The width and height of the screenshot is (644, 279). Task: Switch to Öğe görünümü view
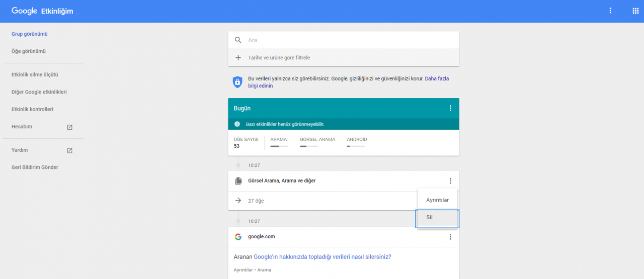coord(29,51)
